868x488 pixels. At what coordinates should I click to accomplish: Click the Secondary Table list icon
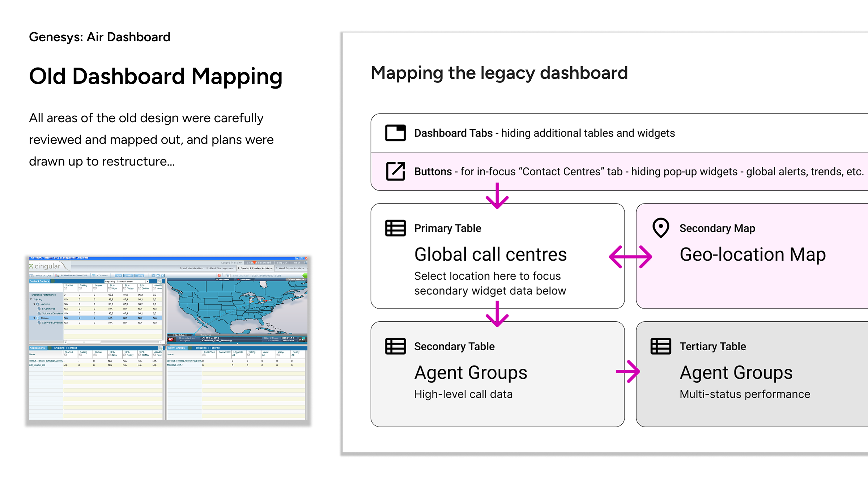[x=395, y=346]
